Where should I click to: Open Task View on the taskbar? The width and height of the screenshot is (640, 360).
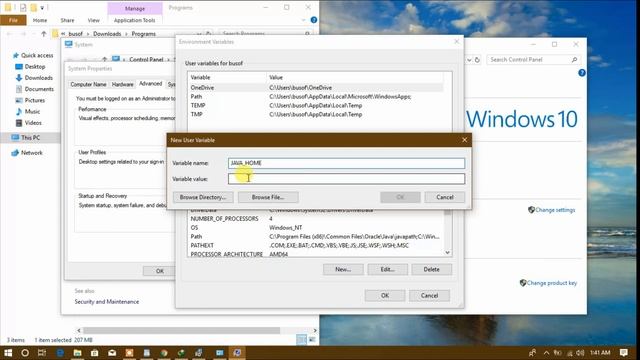point(42,353)
